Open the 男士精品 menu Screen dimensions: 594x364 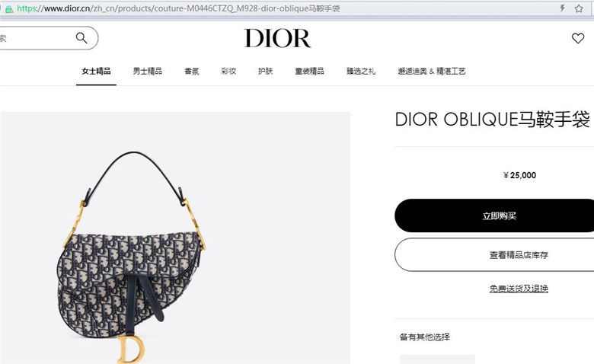[148, 72]
